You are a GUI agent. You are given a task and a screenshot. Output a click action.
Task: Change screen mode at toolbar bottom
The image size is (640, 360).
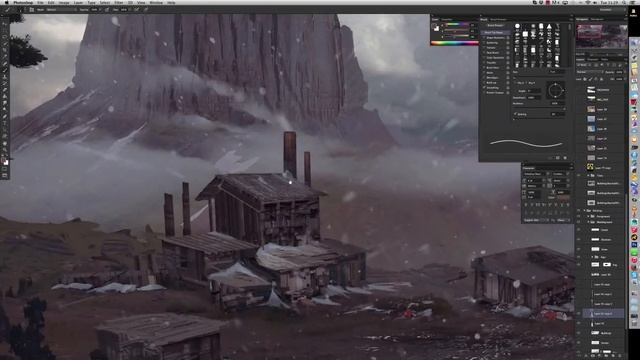[x=5, y=176]
